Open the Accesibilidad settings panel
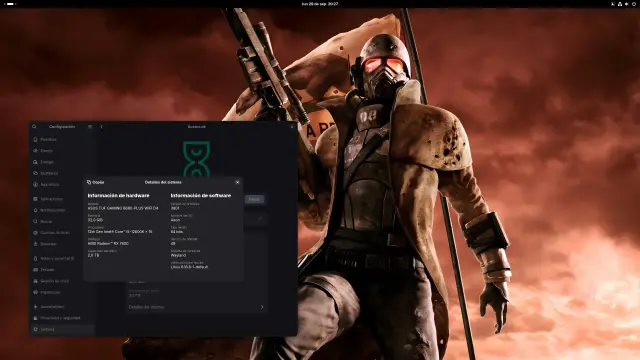Screen dimensions: 640x360 click(62, 307)
